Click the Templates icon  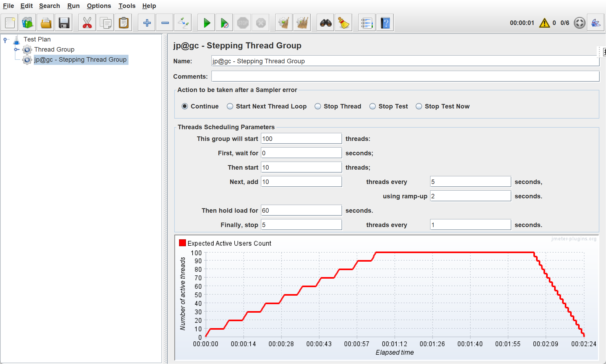(28, 23)
